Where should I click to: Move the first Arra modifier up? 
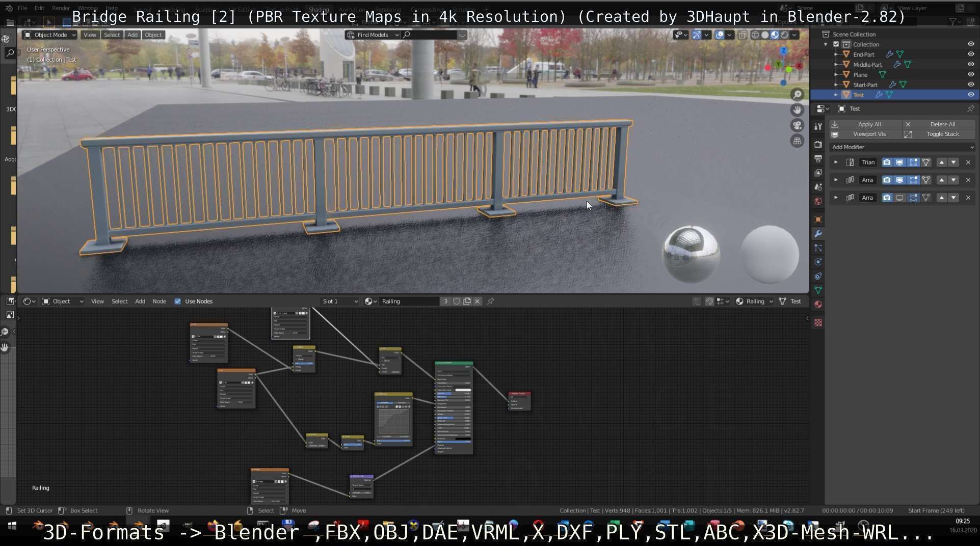click(941, 180)
